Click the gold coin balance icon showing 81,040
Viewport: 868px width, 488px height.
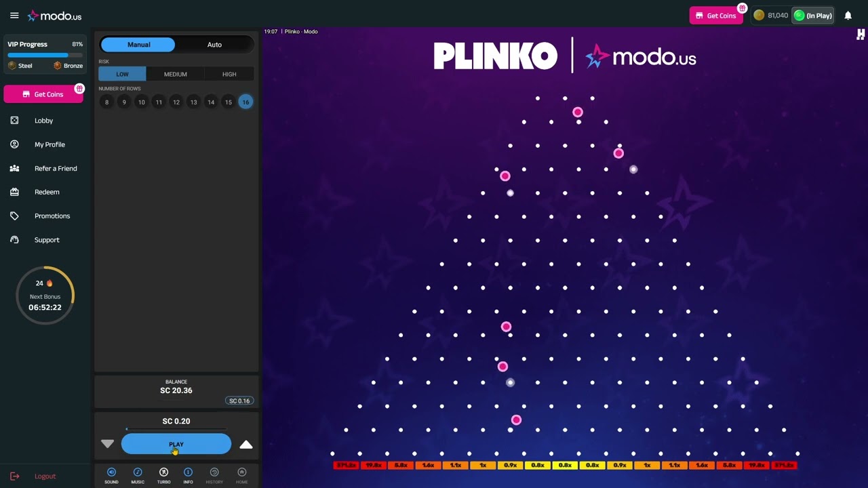click(759, 16)
